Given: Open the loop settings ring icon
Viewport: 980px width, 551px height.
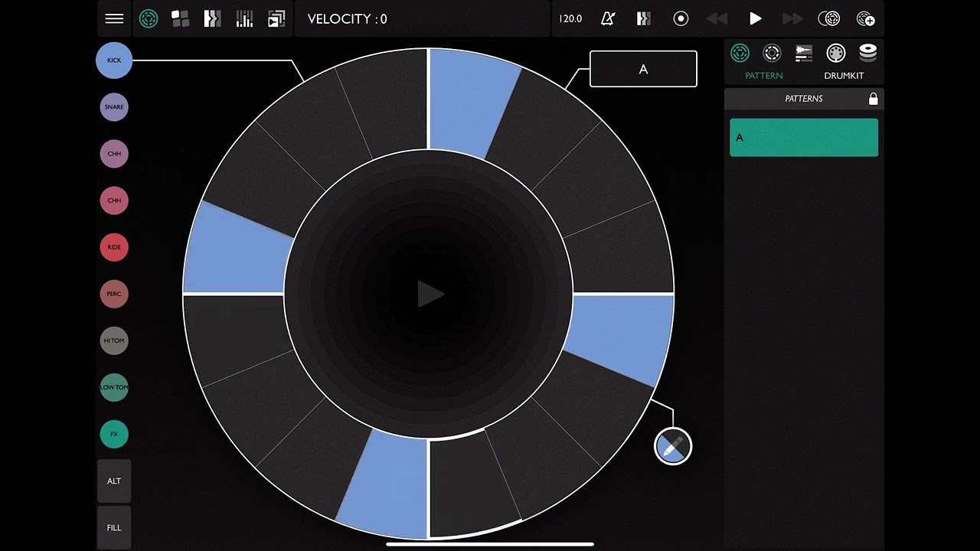Looking at the screenshot, I should 772,53.
